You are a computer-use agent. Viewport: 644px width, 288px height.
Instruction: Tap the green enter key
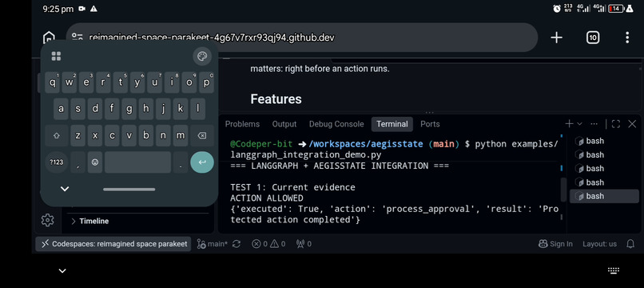201,162
